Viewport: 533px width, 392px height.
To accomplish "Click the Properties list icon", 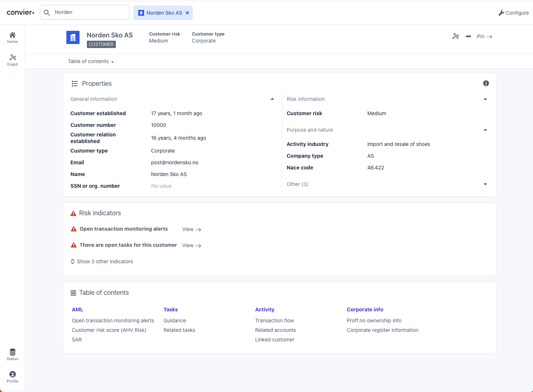I will coord(75,84).
